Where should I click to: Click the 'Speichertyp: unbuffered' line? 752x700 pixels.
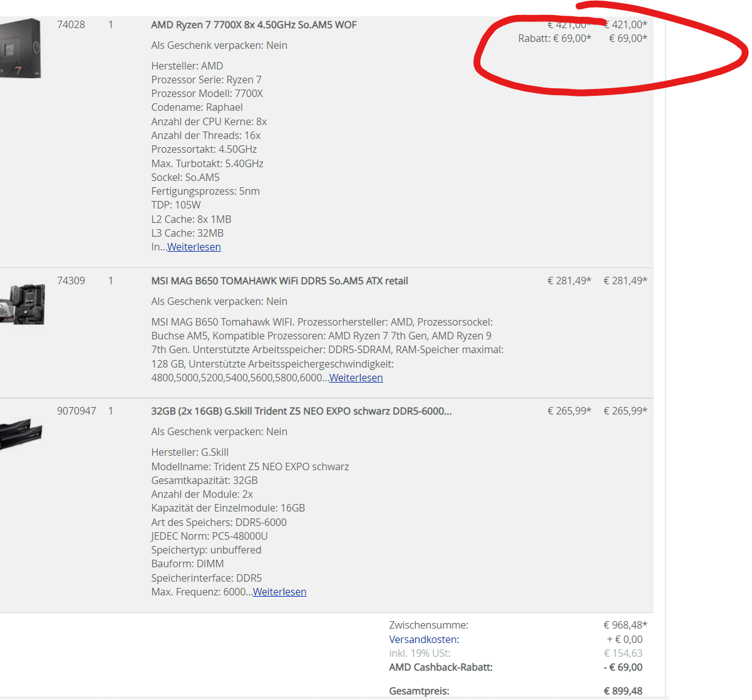click(x=206, y=550)
